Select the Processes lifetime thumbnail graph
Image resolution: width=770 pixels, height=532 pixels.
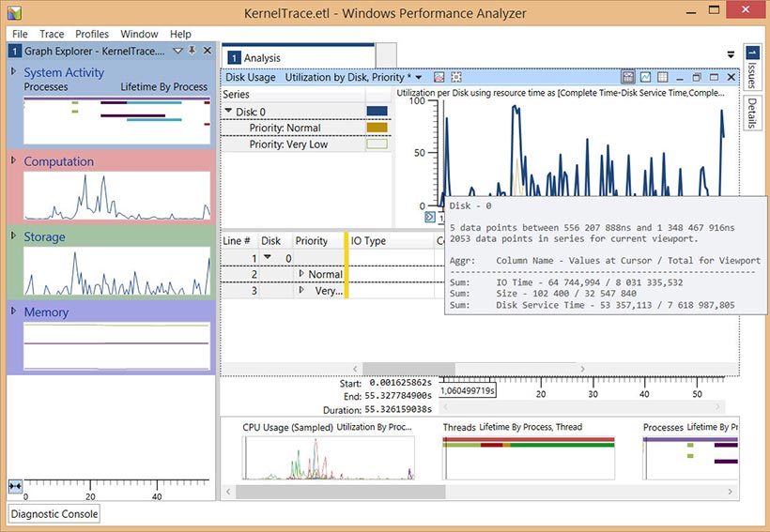(x=116, y=120)
